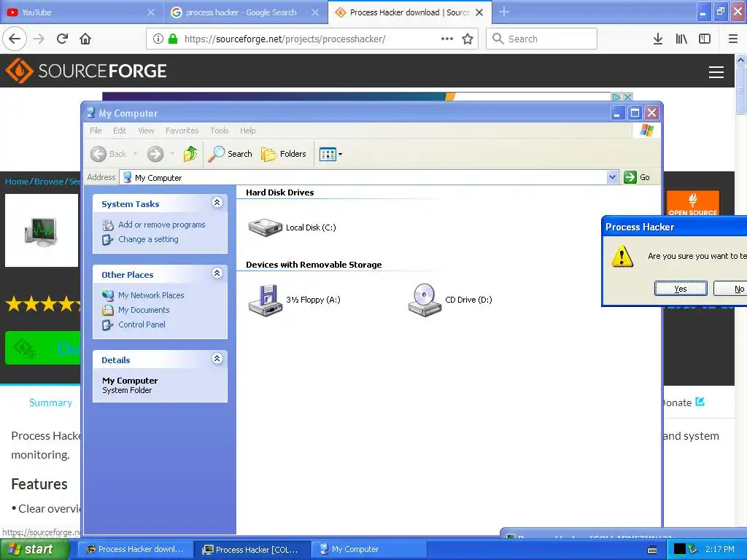This screenshot has width=747, height=560.
Task: Click the Windows Start button
Action: [34, 549]
